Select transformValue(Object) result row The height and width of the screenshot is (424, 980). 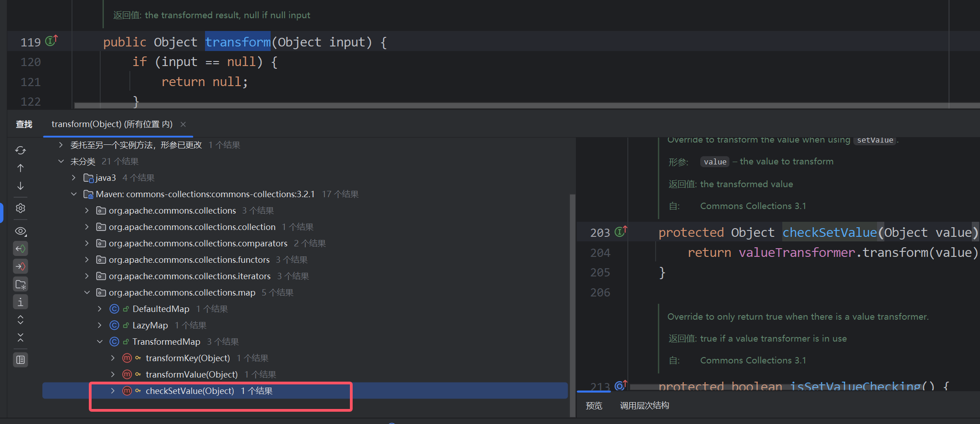305,374
